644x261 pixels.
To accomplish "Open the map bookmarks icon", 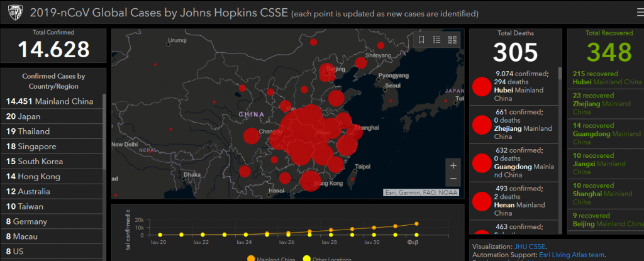I will coord(421,40).
